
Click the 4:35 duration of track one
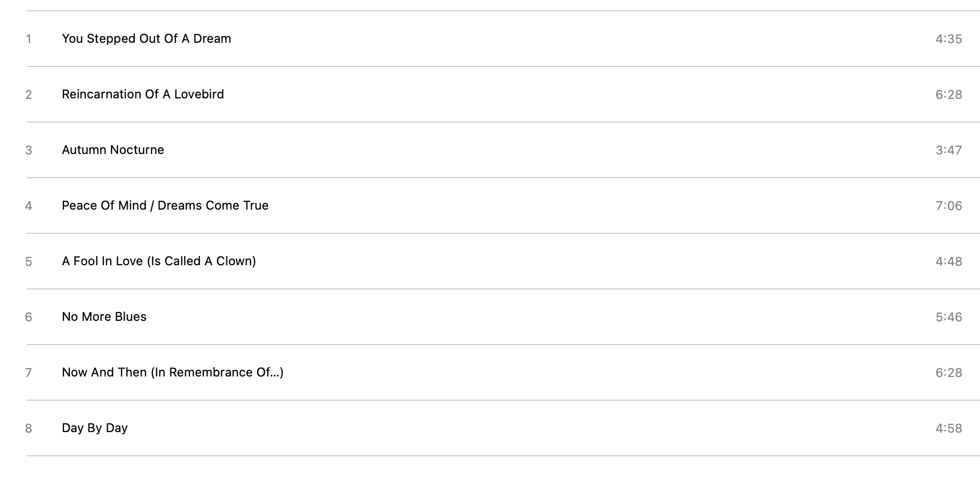(x=949, y=39)
